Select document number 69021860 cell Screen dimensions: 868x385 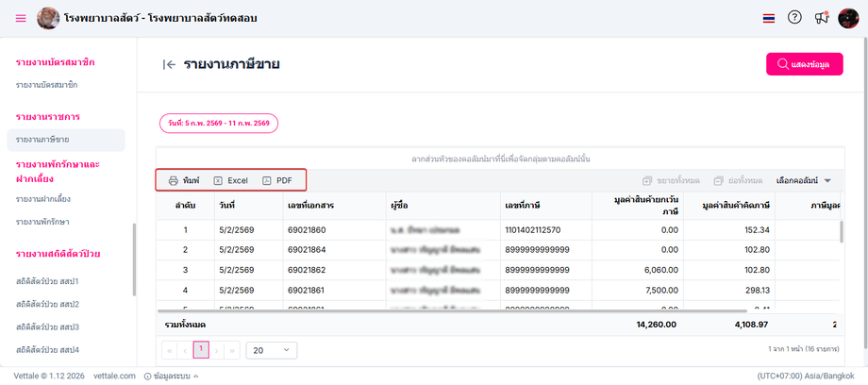coord(335,229)
